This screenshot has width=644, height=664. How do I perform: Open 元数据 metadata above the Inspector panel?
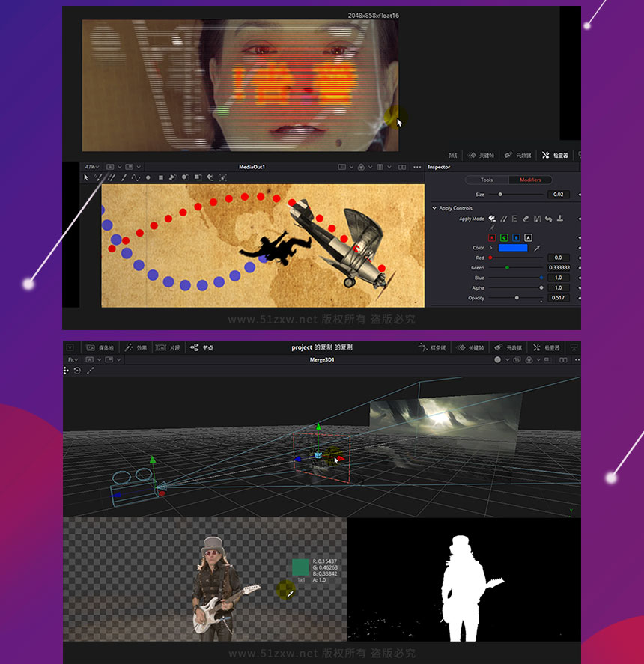point(517,156)
